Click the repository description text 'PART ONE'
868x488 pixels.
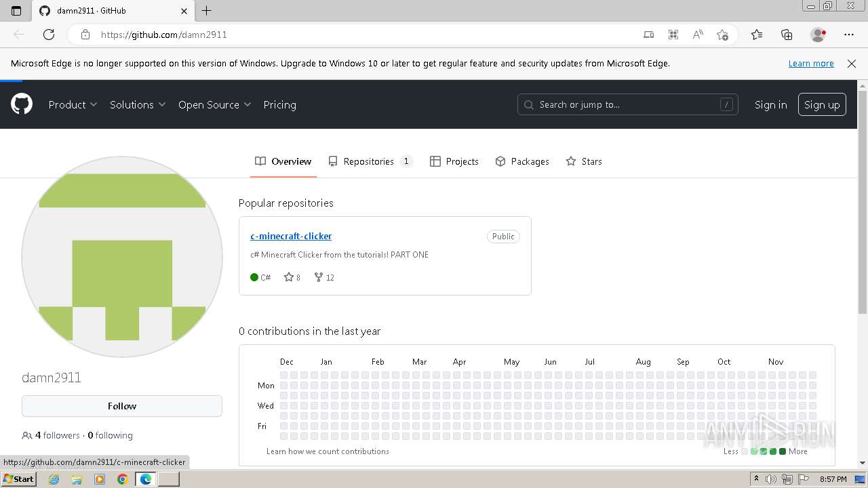410,255
